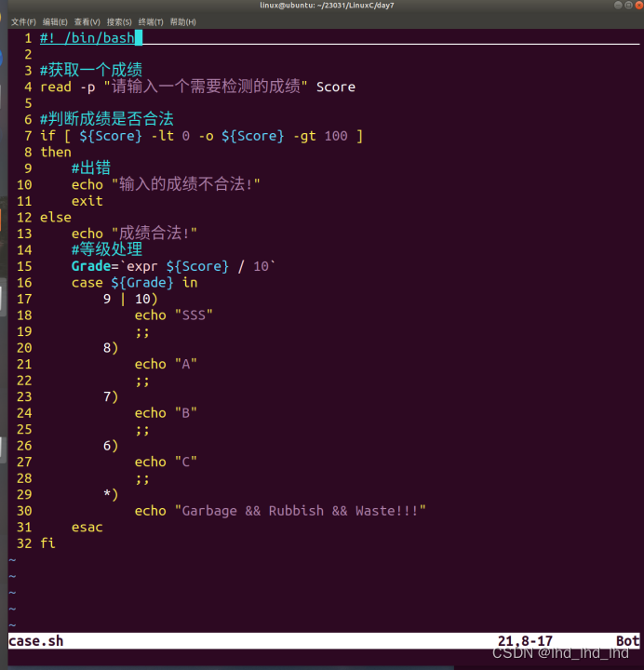
Task: Click comment #出错
Action: click(91, 167)
